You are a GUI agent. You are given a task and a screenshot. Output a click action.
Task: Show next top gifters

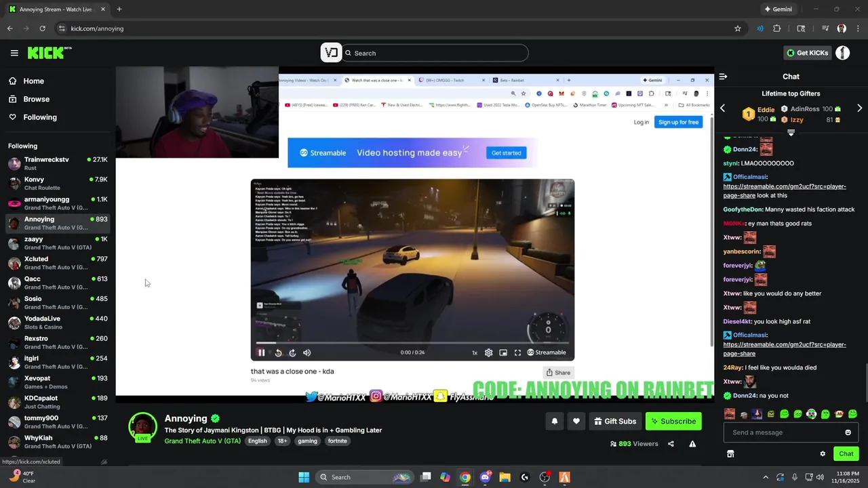click(860, 108)
